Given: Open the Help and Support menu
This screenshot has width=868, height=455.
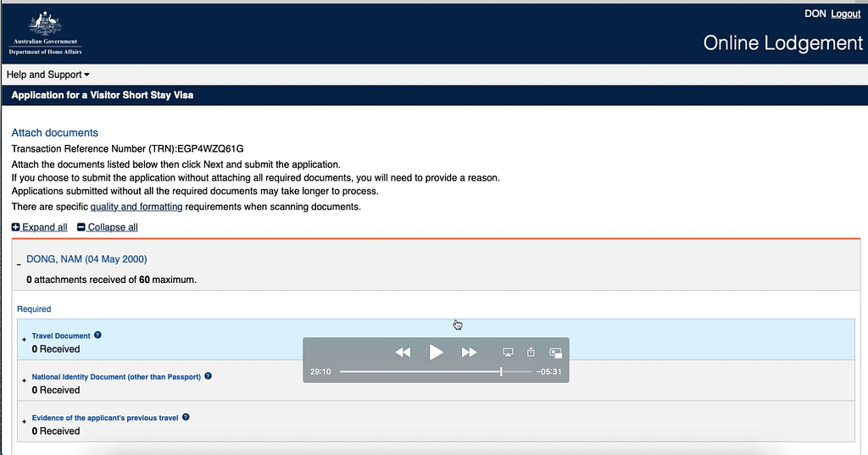Looking at the screenshot, I should (47, 75).
